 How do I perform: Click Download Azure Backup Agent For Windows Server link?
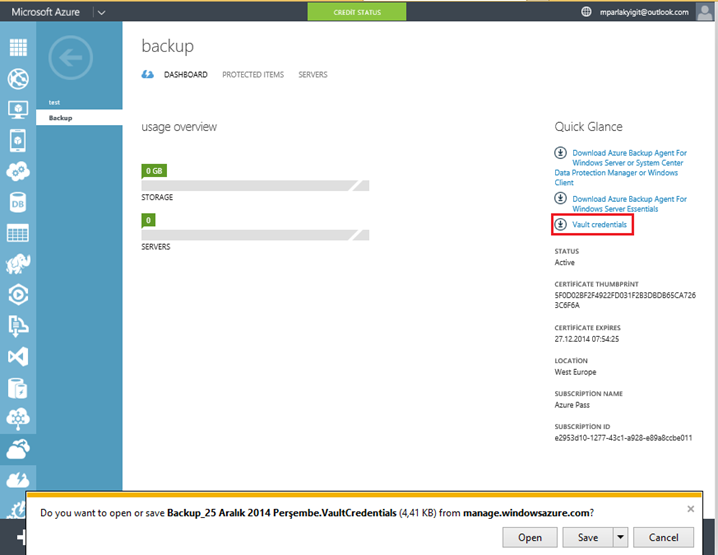(x=620, y=168)
